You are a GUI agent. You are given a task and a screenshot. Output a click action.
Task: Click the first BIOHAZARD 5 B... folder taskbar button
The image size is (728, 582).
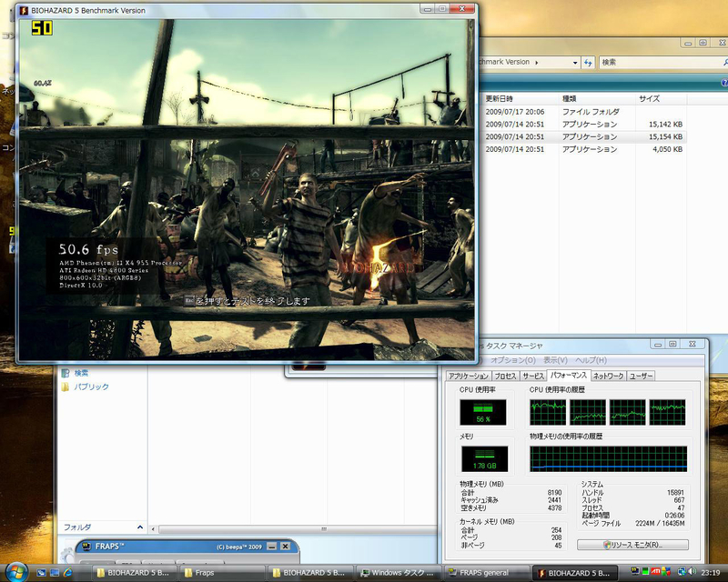(133, 573)
